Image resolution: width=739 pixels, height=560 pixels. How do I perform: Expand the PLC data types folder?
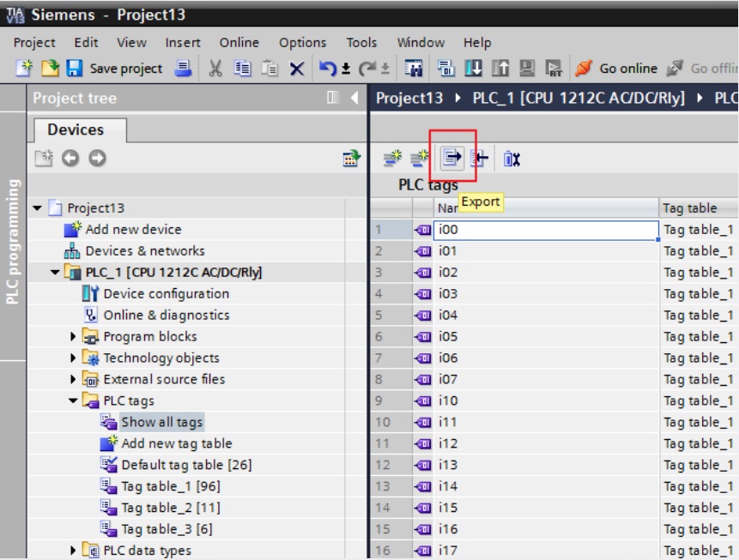tap(73, 550)
